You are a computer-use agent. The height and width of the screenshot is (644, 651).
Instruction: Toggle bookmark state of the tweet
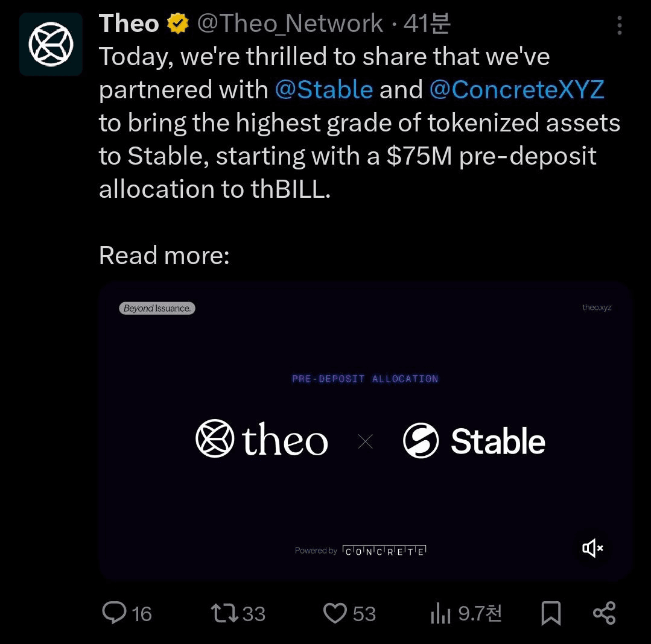(x=551, y=613)
